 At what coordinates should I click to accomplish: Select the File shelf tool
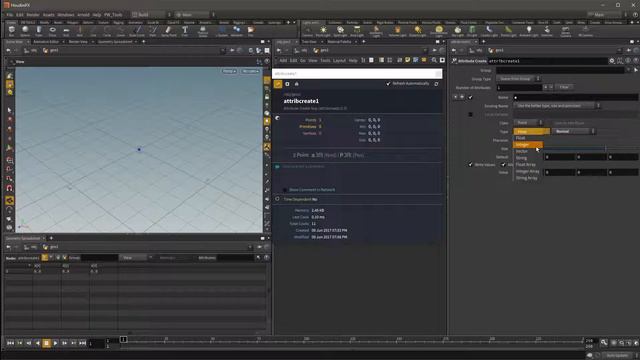pos(251,31)
